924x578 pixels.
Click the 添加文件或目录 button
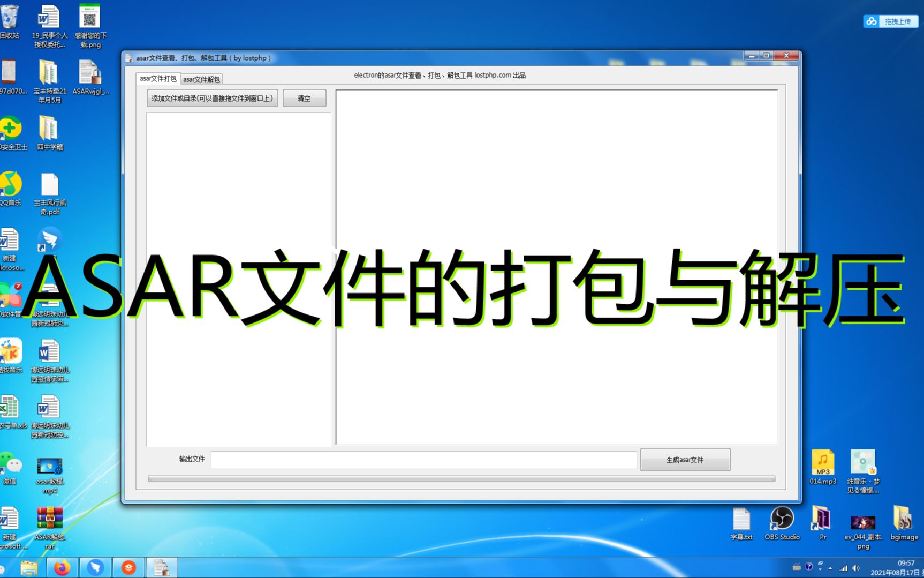(213, 99)
